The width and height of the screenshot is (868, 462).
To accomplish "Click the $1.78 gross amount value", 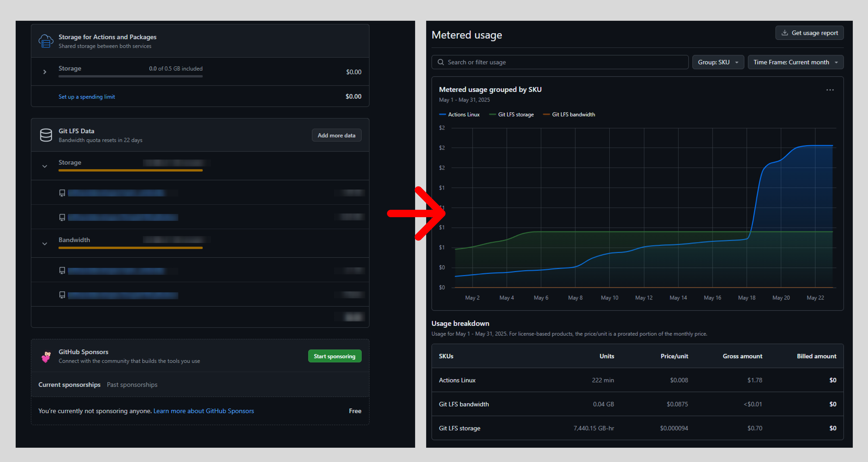I will click(x=755, y=380).
